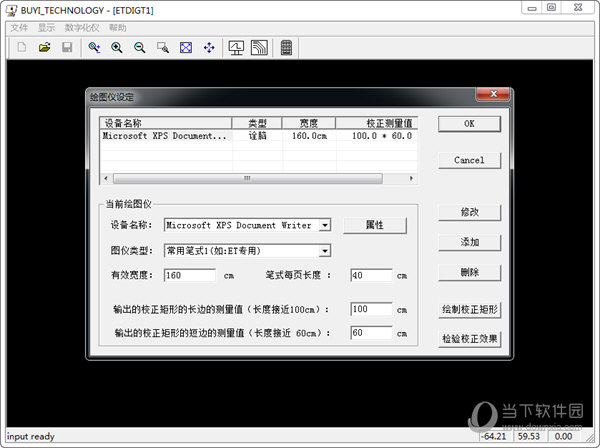Click the 修改 button

click(469, 212)
